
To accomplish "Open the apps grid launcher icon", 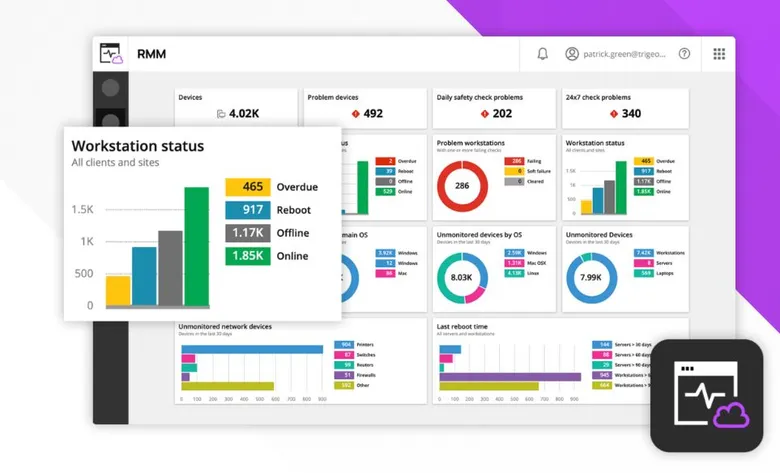I will coord(719,54).
